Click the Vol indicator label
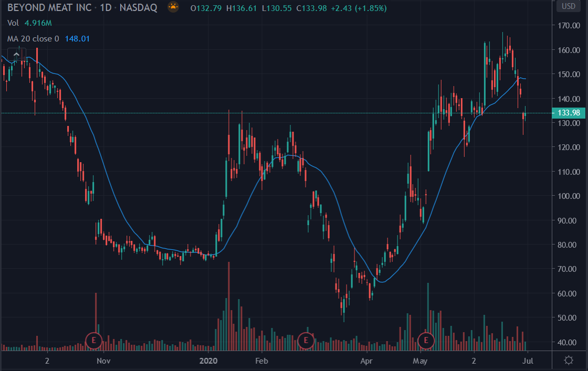Screen dimensions: 588x371 pos(13,23)
